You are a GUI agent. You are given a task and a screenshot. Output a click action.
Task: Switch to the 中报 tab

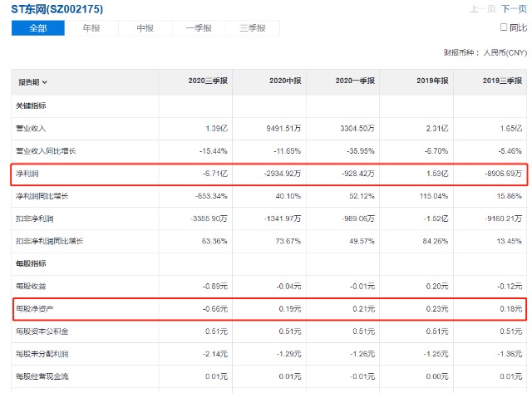pyautogui.click(x=145, y=27)
